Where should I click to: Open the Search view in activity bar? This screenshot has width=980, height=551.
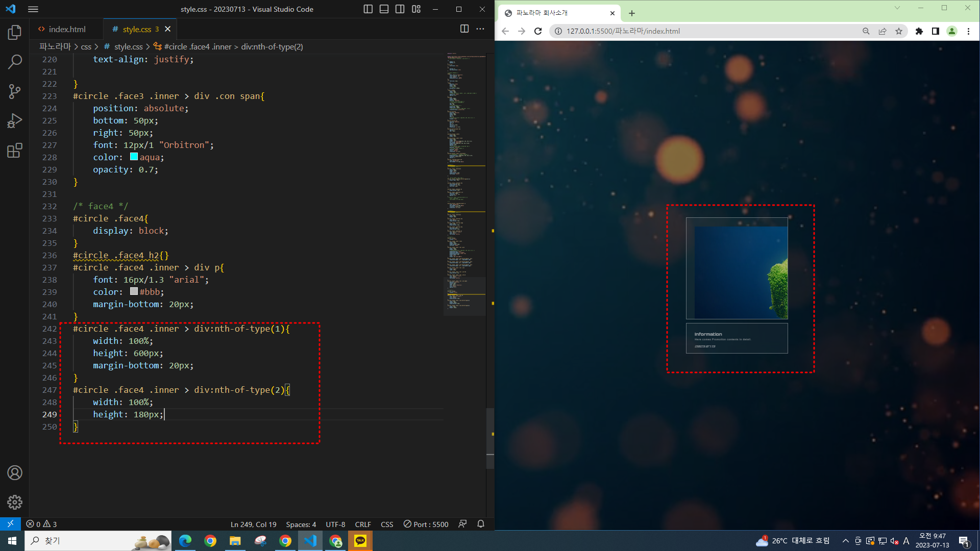(15, 62)
